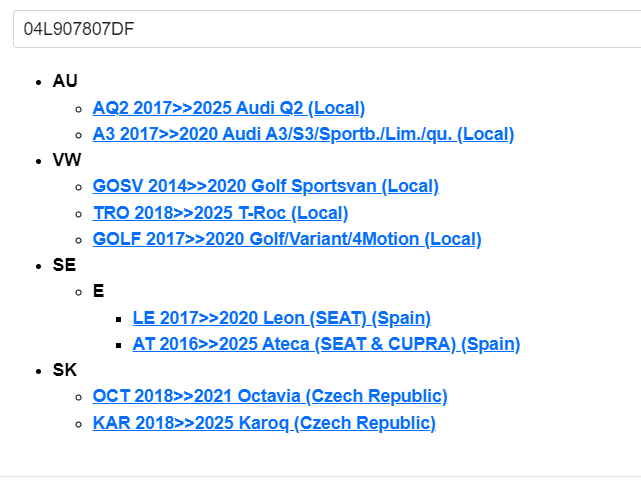Click the square bullet before LE Leon
This screenshot has height=497, width=641.
tap(118, 318)
